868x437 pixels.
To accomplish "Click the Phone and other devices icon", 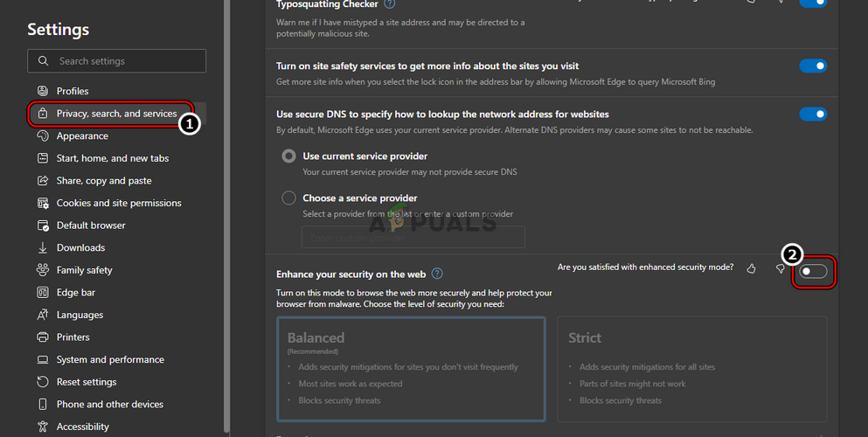I will click(43, 405).
